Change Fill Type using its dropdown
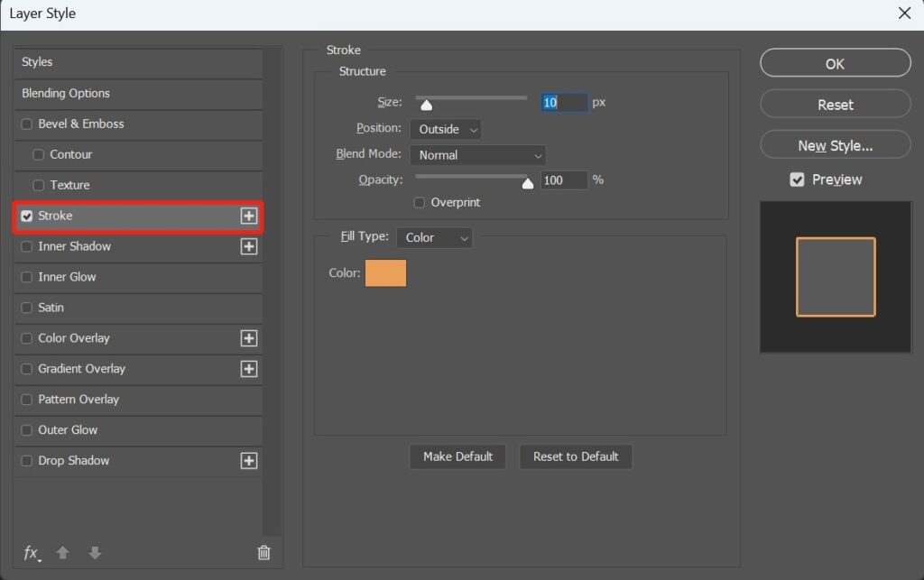The image size is (924, 580). click(434, 237)
